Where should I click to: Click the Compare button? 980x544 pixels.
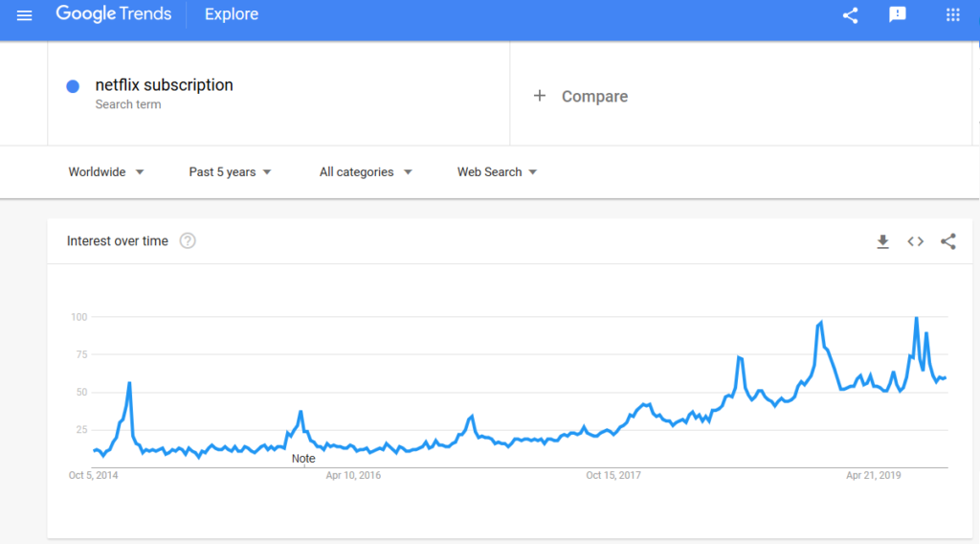pos(594,97)
